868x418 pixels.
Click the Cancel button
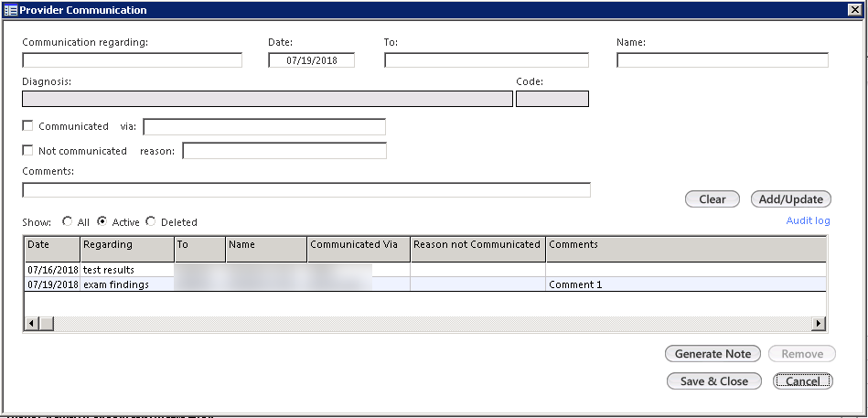803,380
